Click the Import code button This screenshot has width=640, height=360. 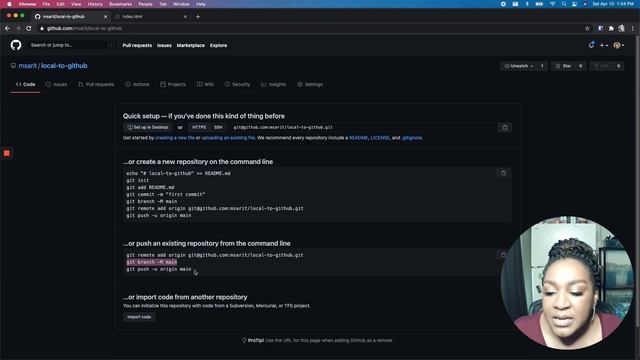(139, 317)
